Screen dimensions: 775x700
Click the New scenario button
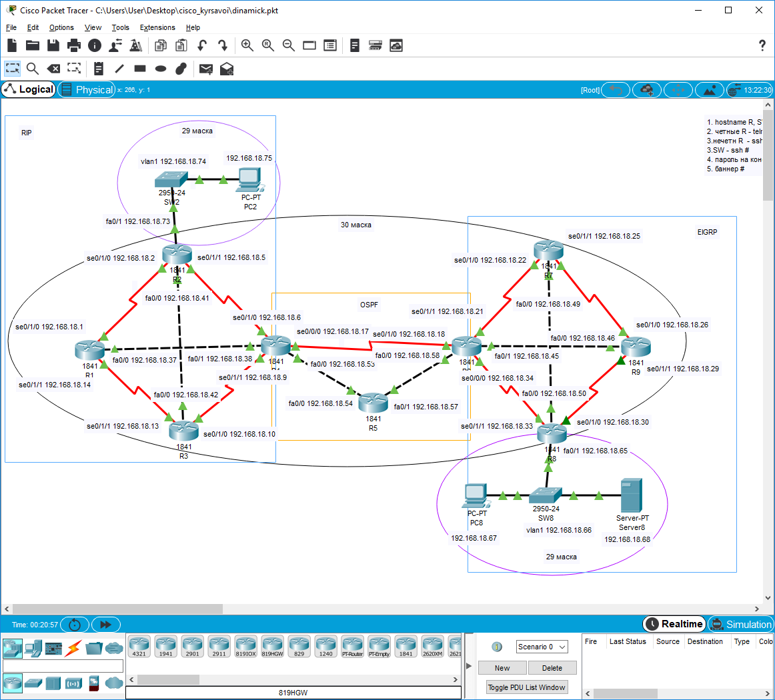tap(502, 668)
